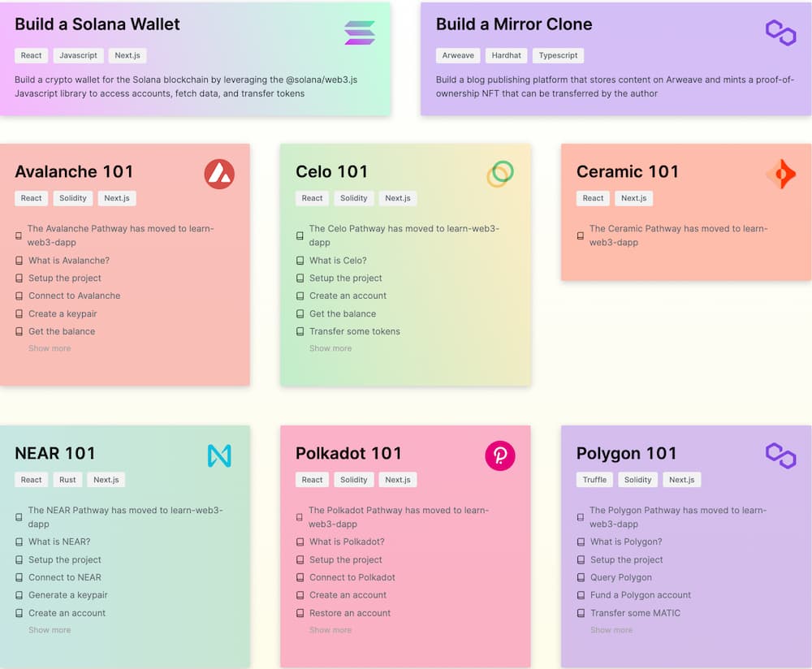The height and width of the screenshot is (669, 812).
Task: Open the Generate a keypair lesson
Action: [x=68, y=595]
